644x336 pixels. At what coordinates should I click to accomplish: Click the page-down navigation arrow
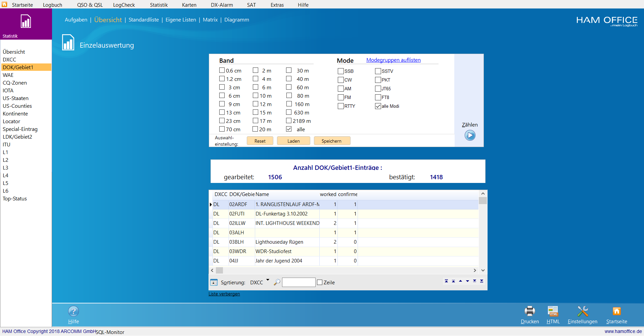coord(474,281)
